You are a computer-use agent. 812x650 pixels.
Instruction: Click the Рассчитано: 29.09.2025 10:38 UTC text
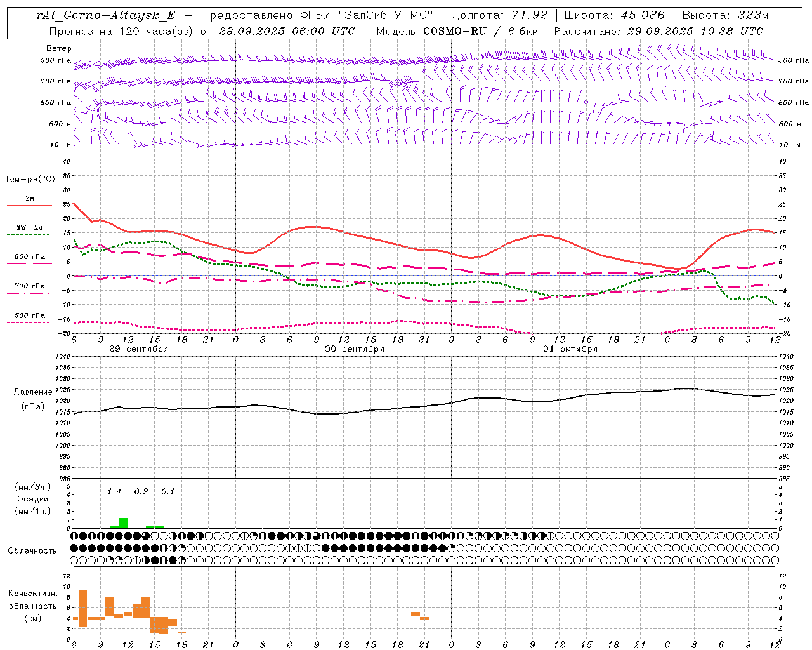pyautogui.click(x=658, y=30)
